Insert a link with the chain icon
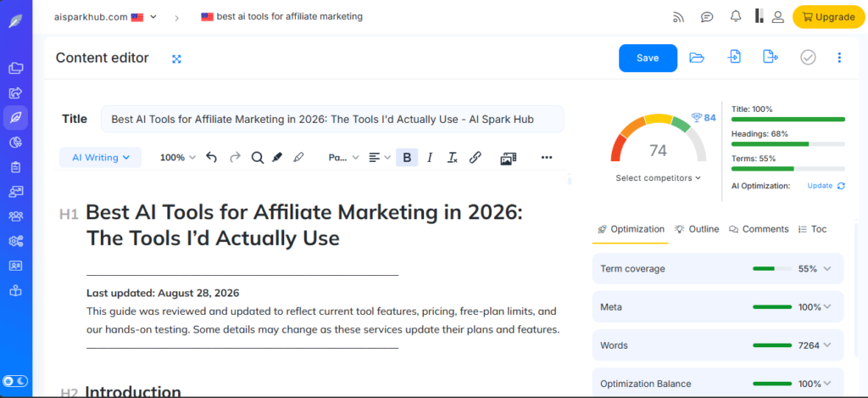 click(x=475, y=158)
